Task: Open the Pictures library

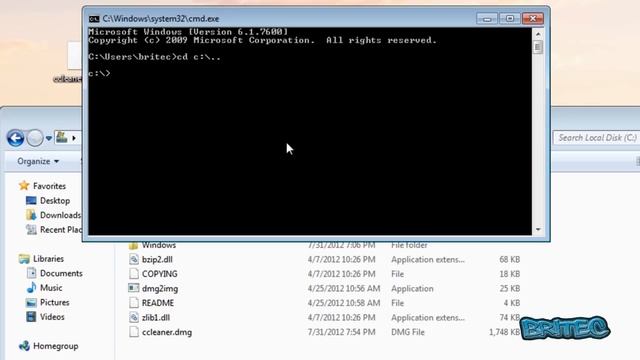Action: (55, 302)
